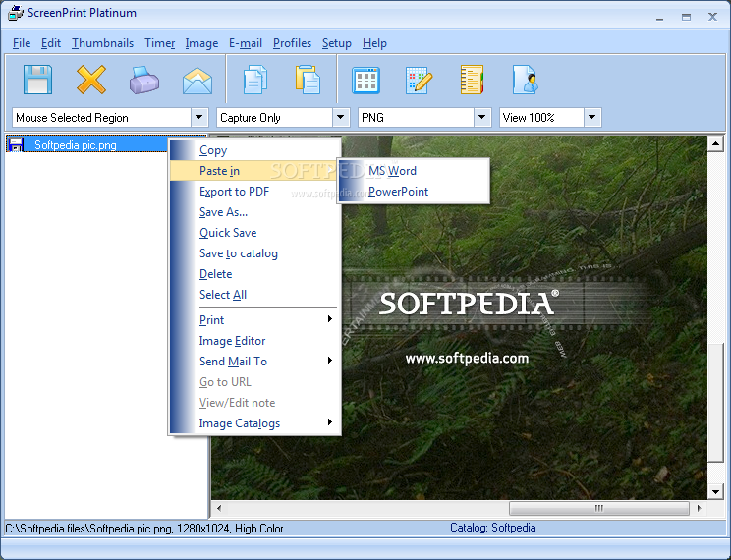The height and width of the screenshot is (560, 731).
Task: Click the horizontal scrollbar right arrow
Action: click(699, 508)
